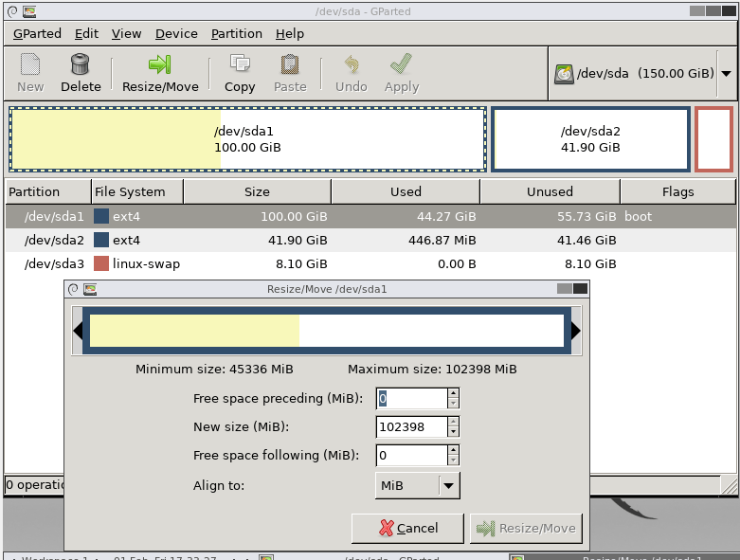Click the Free space preceding input field
The width and height of the screenshot is (740, 560).
click(x=411, y=399)
